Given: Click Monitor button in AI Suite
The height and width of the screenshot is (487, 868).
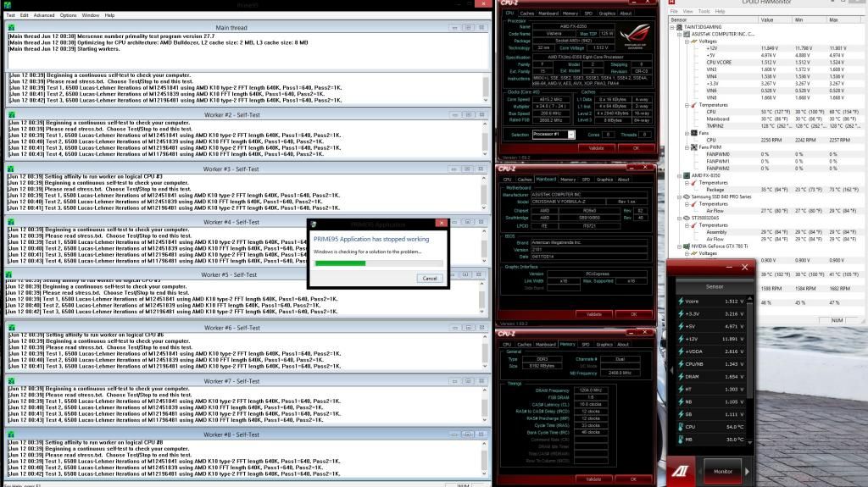Looking at the screenshot, I should pos(722,471).
